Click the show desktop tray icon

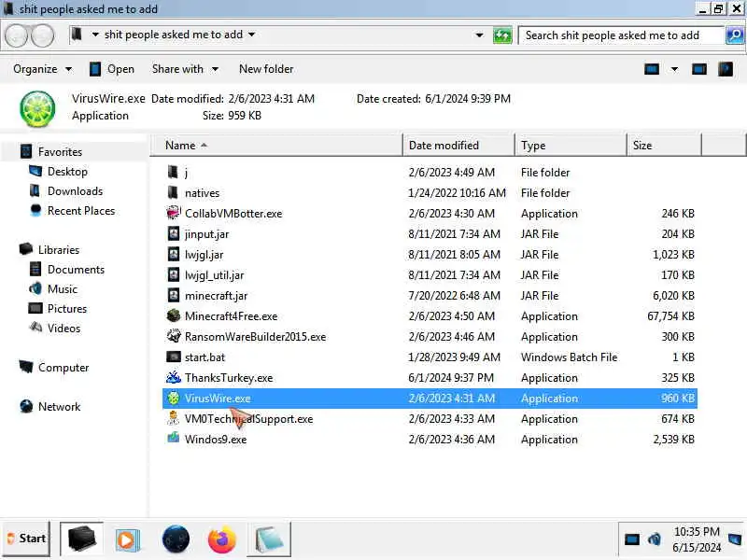tap(735, 539)
